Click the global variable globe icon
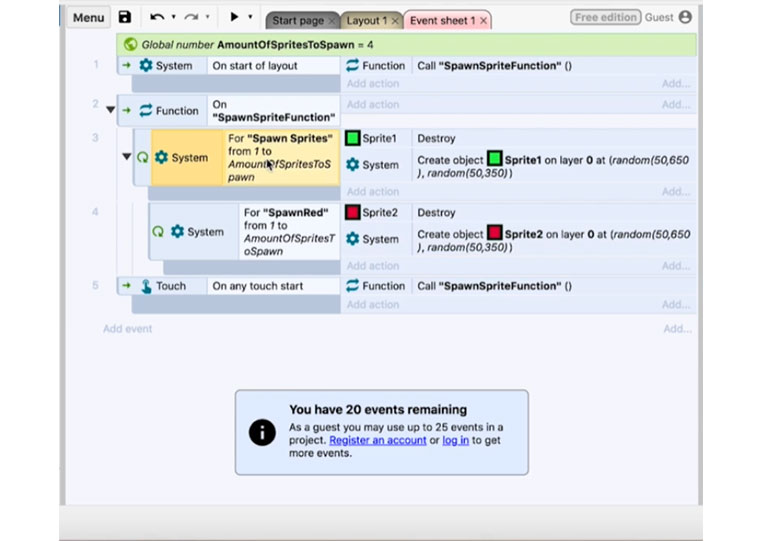Viewport: 763px width, 541px height. (130, 45)
